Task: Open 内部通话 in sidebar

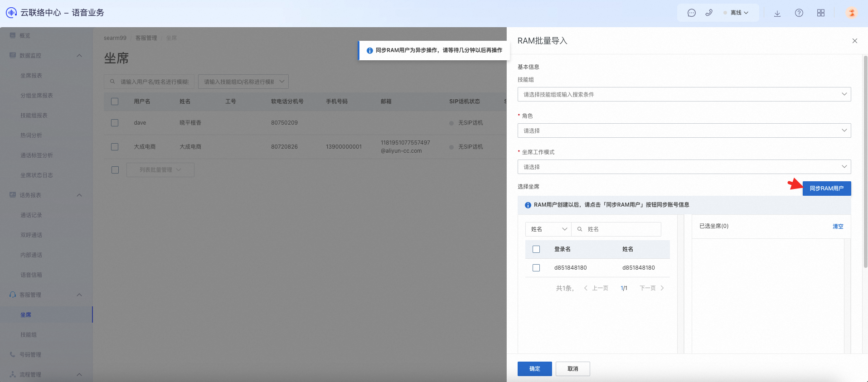Action: [x=31, y=255]
